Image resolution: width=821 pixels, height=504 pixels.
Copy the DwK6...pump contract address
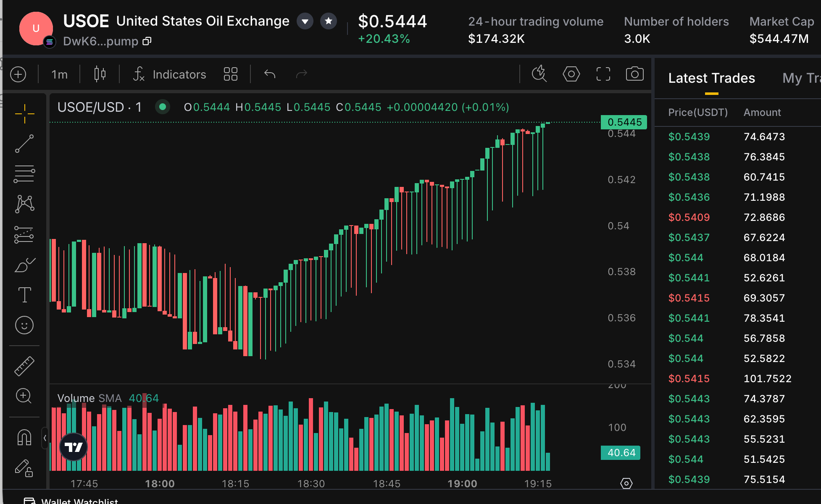click(x=147, y=41)
